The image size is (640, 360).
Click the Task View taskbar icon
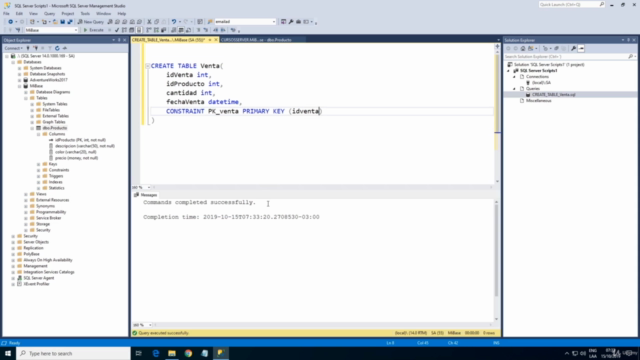tap(139, 353)
